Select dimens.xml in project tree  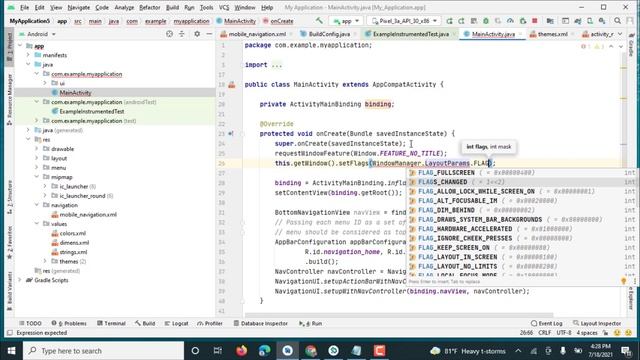[74, 243]
